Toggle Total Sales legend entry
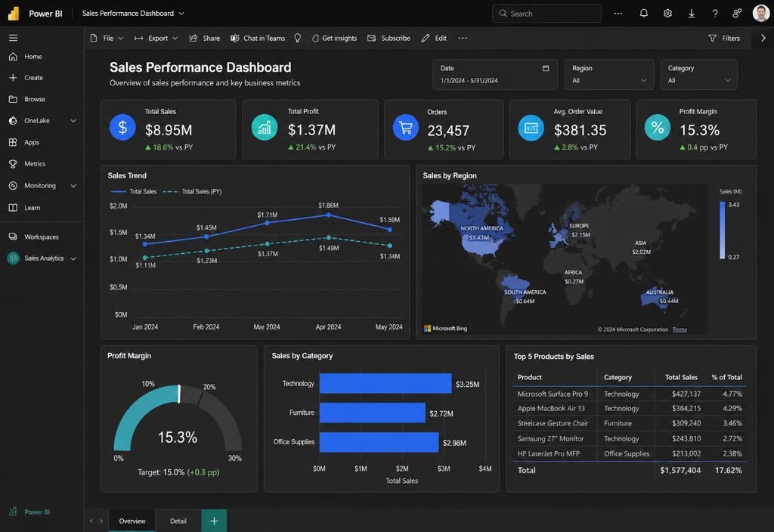This screenshot has width=774, height=532. (134, 191)
